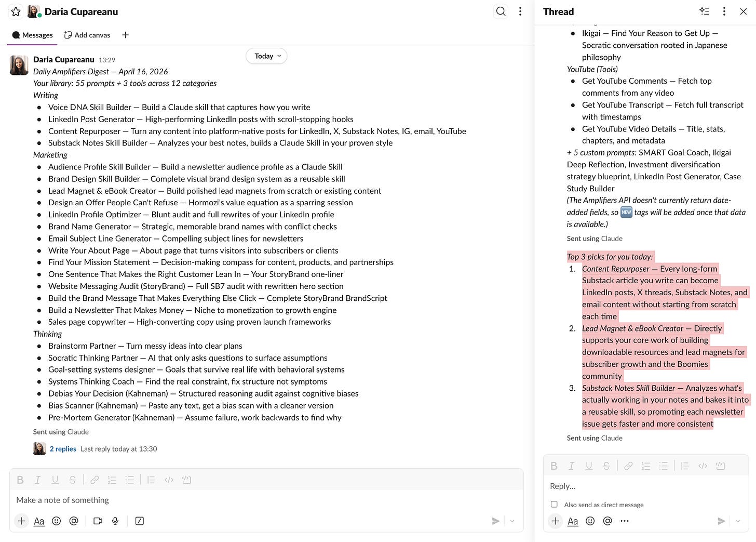This screenshot has height=542, width=756.
Task: Click Daria Cupareanu conversation title
Action: [x=81, y=11]
